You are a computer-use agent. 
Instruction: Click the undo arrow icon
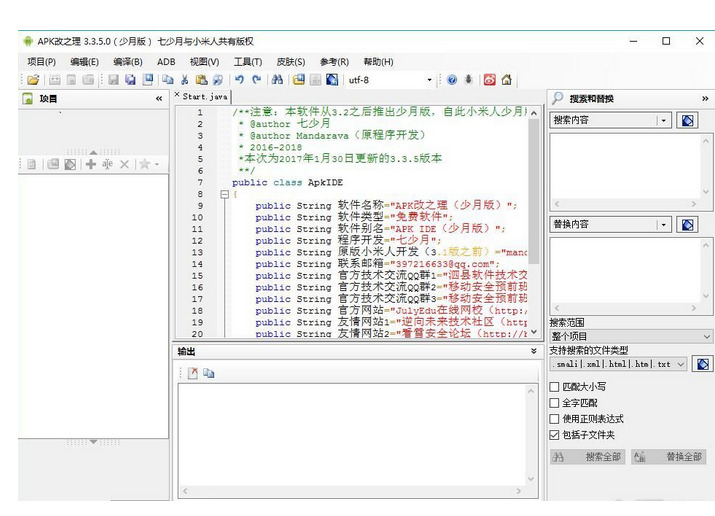239,80
